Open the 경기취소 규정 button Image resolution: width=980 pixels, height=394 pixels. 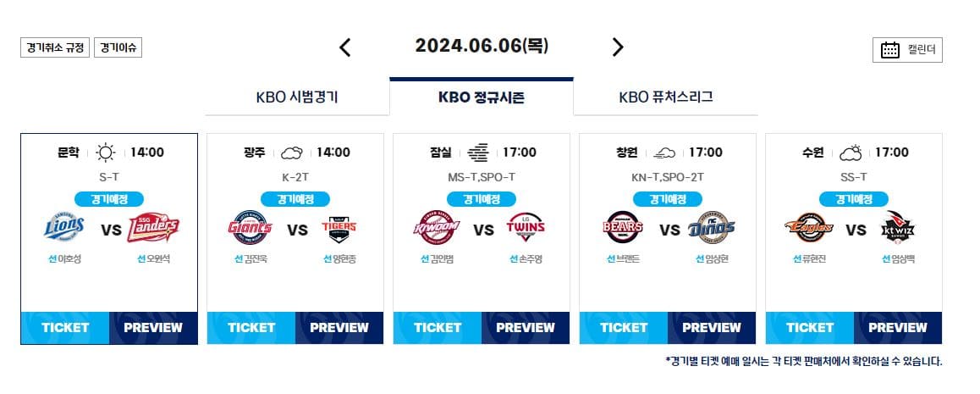point(55,47)
